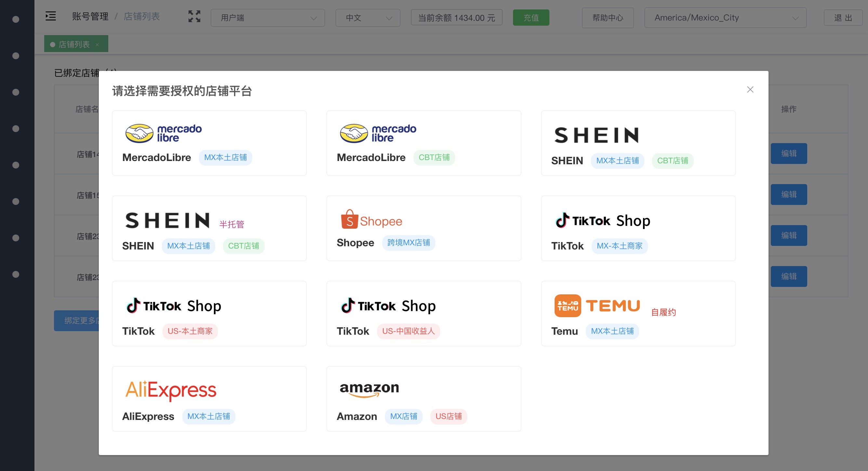Image resolution: width=868 pixels, height=471 pixels.
Task: Click the Shopee logo
Action: click(371, 220)
